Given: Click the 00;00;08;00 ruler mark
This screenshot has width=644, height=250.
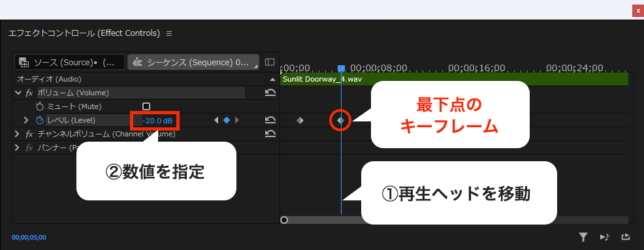Looking at the screenshot, I should click(379, 68).
